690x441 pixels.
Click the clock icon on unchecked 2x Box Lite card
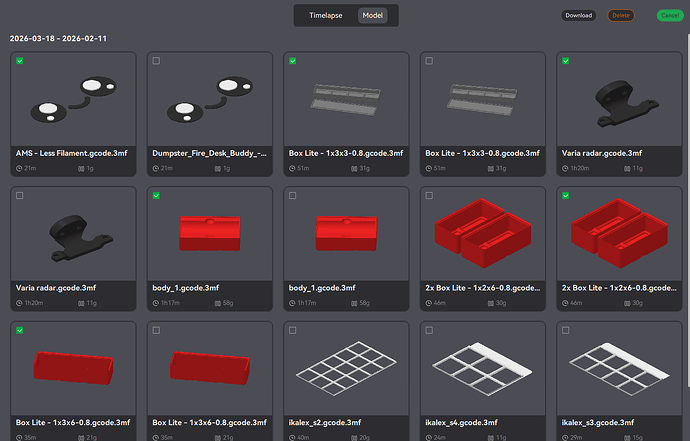(428, 303)
